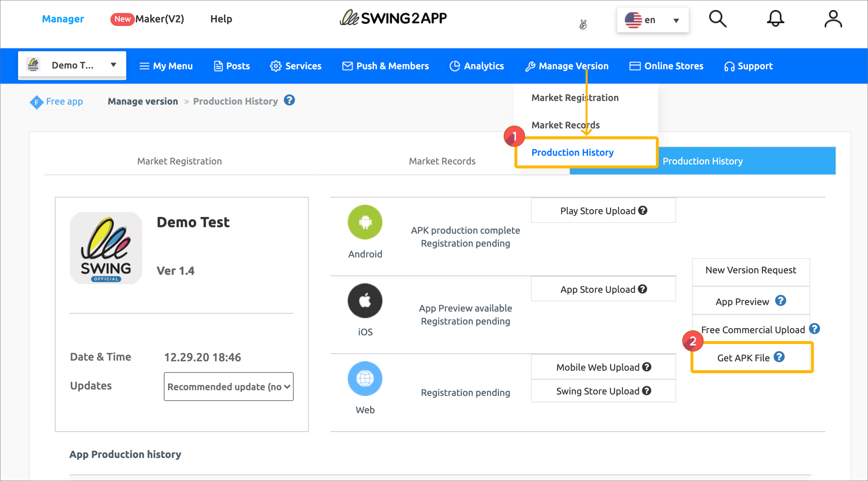Click help icon beside Production History breadcrumb

pyautogui.click(x=289, y=101)
